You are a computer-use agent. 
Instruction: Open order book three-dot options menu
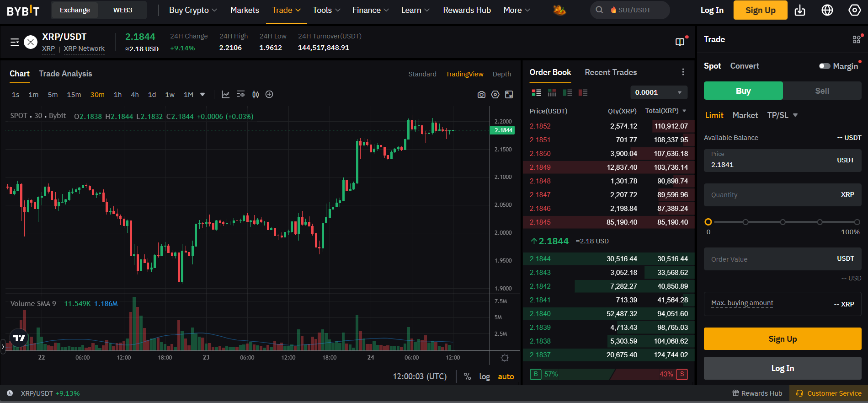(683, 72)
